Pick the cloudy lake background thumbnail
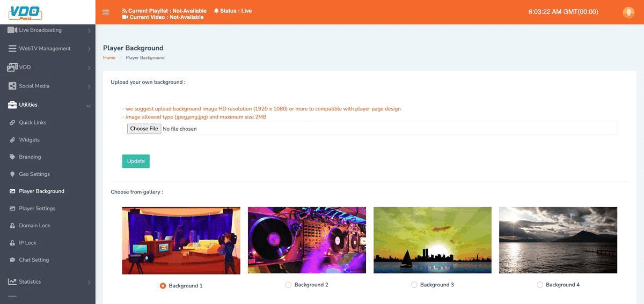Viewport: 644px width, 304px height. click(x=558, y=240)
